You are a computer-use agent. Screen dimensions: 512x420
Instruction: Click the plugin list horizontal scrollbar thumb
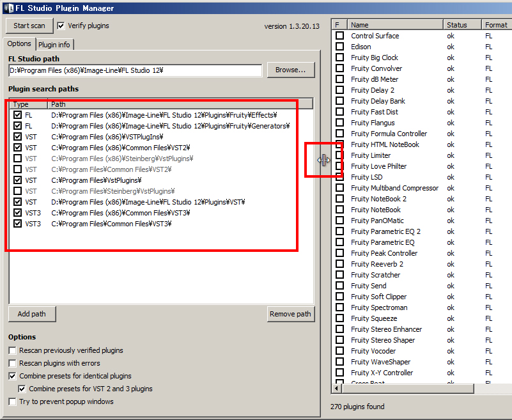(x=408, y=388)
